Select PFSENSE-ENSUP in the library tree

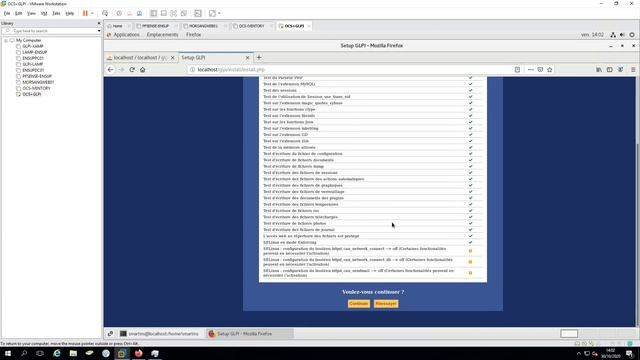[37, 76]
